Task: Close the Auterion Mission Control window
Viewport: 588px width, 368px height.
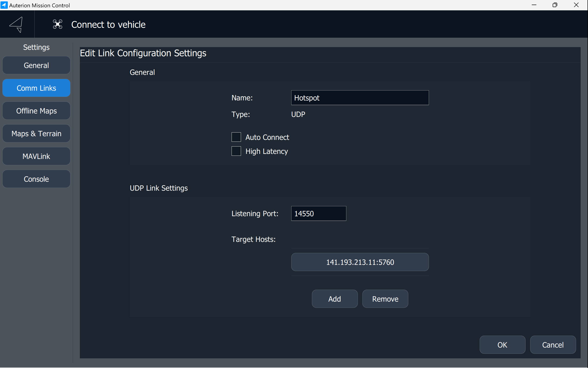Action: tap(576, 5)
